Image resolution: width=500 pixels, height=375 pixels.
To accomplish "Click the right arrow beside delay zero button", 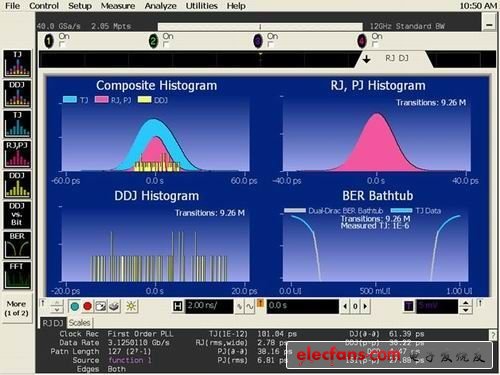I will [x=365, y=306].
